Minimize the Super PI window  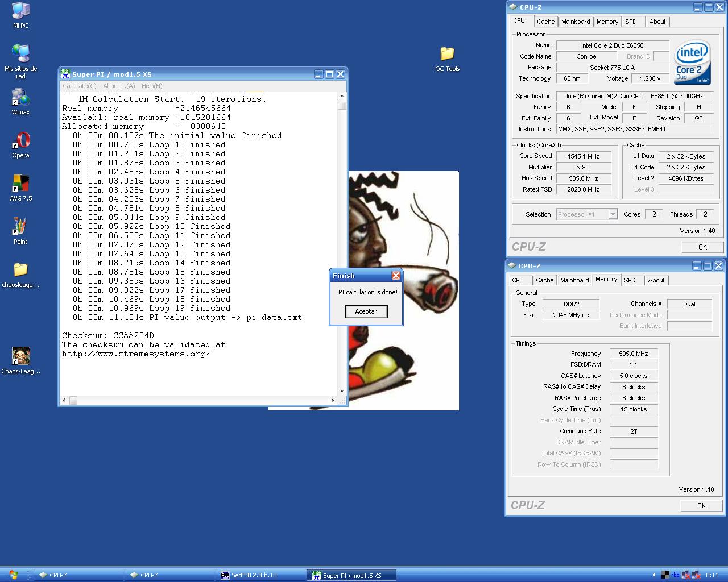tap(318, 74)
